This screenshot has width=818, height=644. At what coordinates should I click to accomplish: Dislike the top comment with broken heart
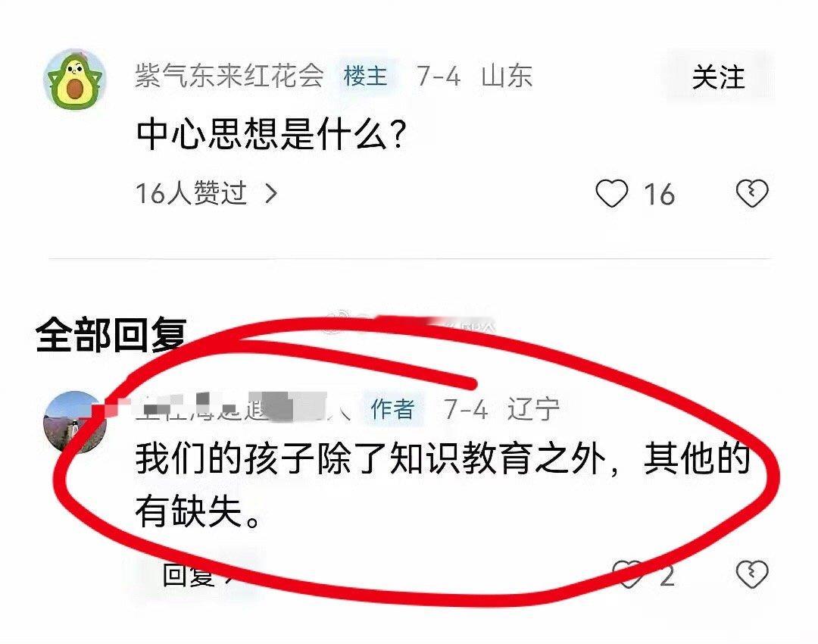pos(752,193)
